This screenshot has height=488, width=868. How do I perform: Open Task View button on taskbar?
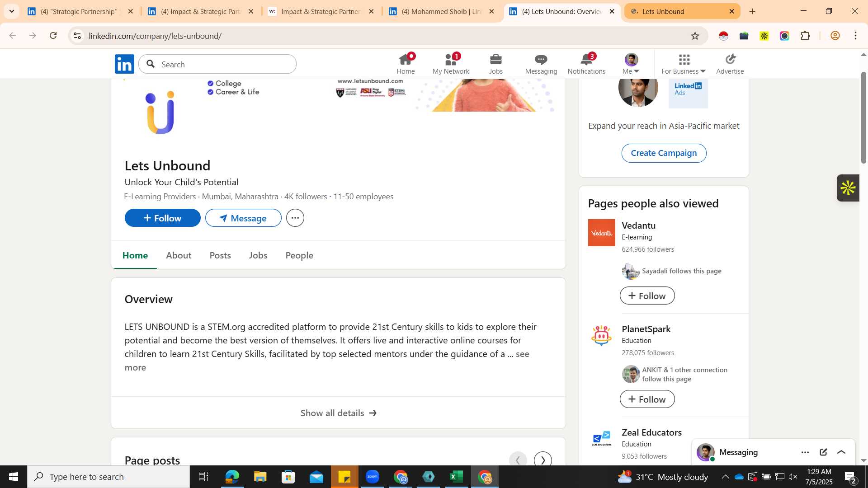203,477
